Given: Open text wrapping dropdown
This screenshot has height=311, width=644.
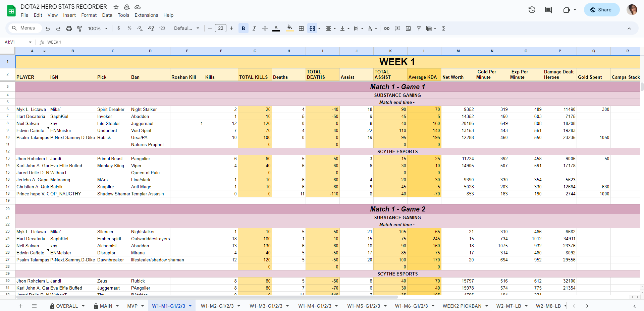Looking at the screenshot, I should [x=358, y=28].
